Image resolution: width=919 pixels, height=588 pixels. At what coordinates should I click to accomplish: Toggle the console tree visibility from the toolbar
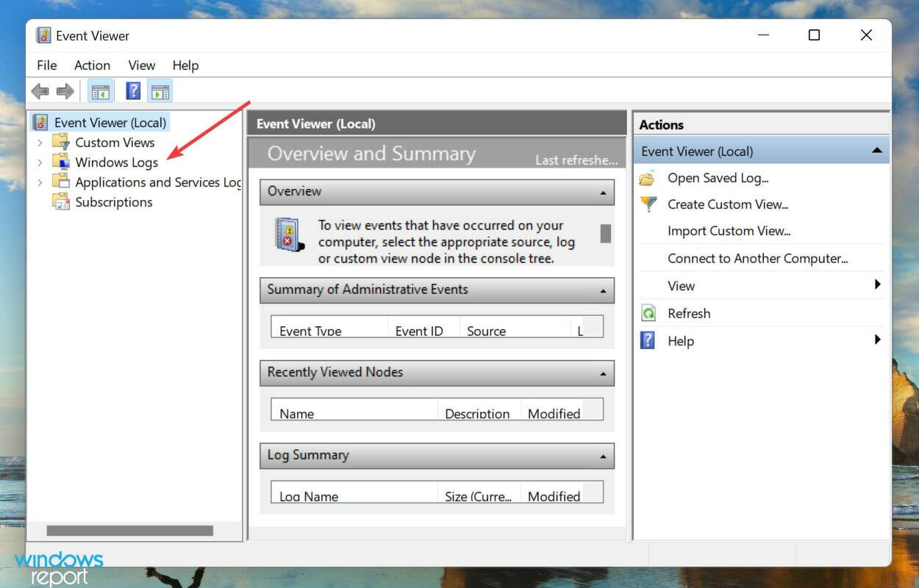(101, 90)
